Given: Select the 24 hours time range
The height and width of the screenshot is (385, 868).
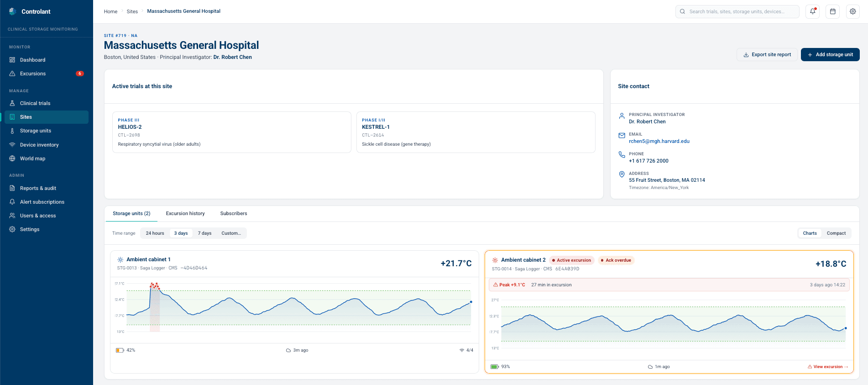Looking at the screenshot, I should click(155, 233).
